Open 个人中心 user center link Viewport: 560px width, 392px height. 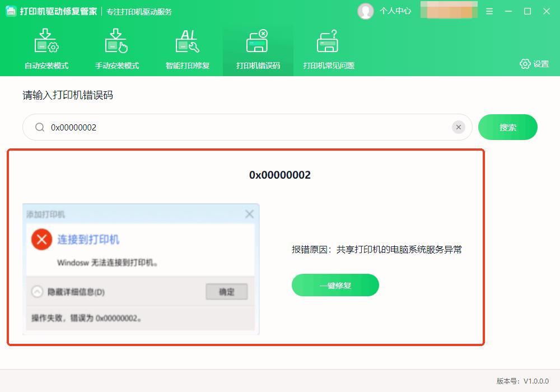click(x=395, y=11)
